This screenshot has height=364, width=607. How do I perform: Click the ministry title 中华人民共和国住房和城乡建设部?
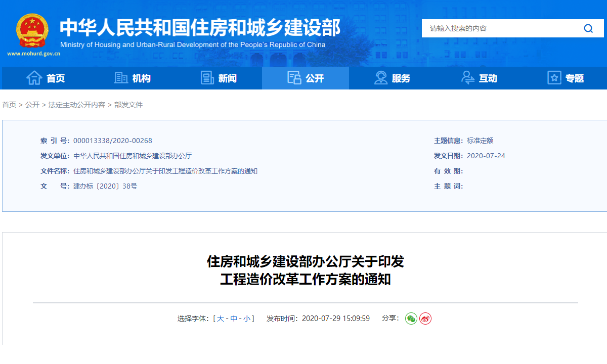coord(200,27)
